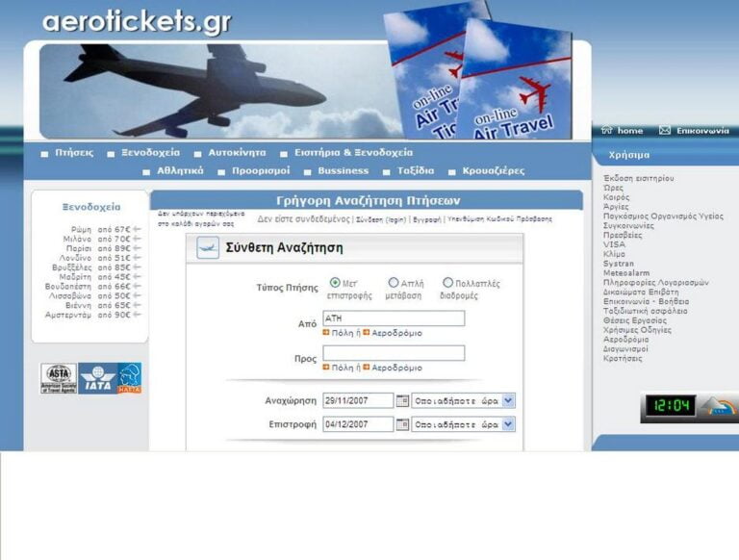739x560 pixels.
Task: Go to the Κρουαζιέρες menu item
Action: pyautogui.click(x=493, y=170)
